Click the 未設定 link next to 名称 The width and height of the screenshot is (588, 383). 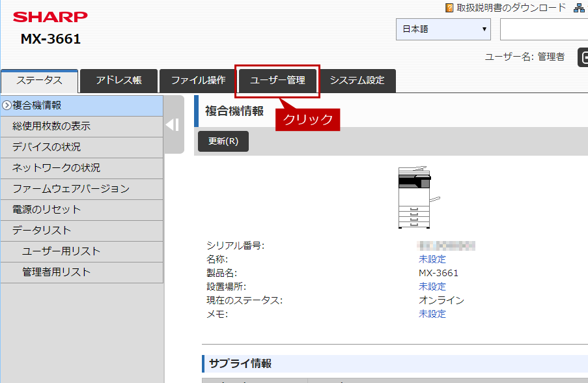coord(432,259)
